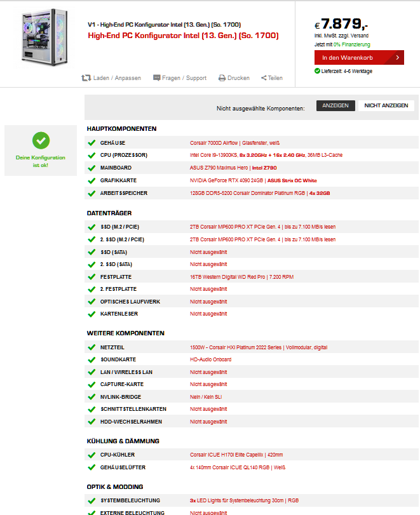This screenshot has height=515, width=420.
Task: Click the OPTIK & MODDING section heading
Action: coord(115,487)
